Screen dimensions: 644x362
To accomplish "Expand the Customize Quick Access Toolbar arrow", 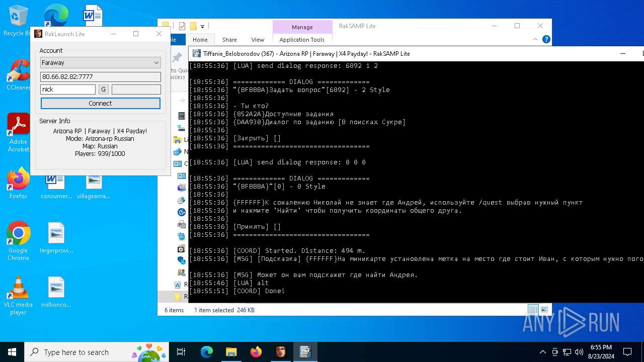I will click(202, 26).
